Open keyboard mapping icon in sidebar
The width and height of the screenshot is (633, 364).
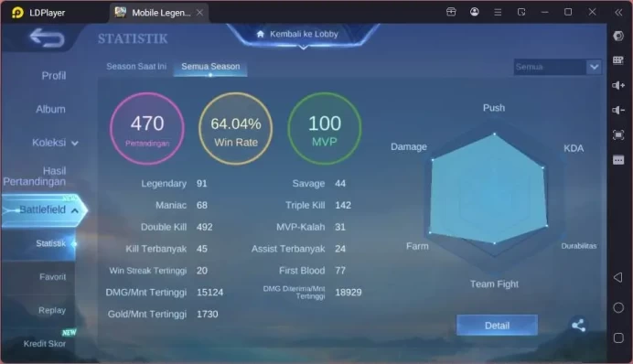pyautogui.click(x=618, y=60)
